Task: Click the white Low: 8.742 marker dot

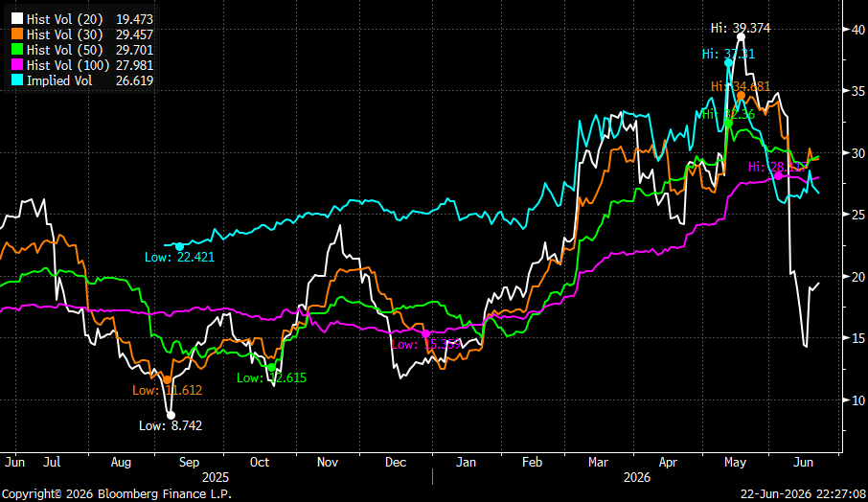Action: [x=171, y=415]
